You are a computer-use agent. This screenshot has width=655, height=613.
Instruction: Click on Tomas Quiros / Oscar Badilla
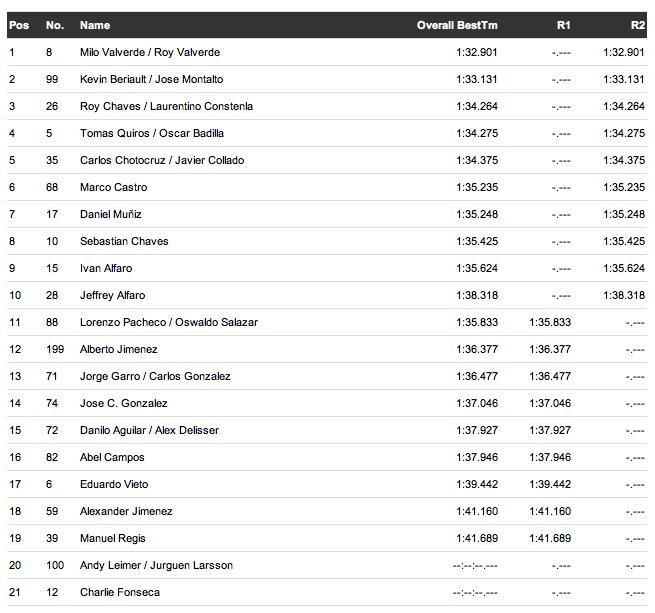pos(152,133)
